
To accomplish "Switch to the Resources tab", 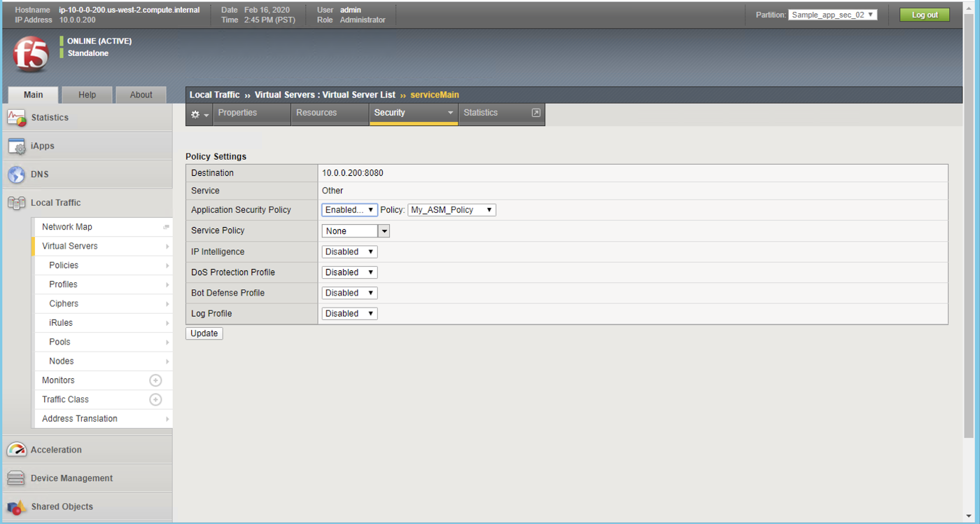I will click(x=316, y=113).
